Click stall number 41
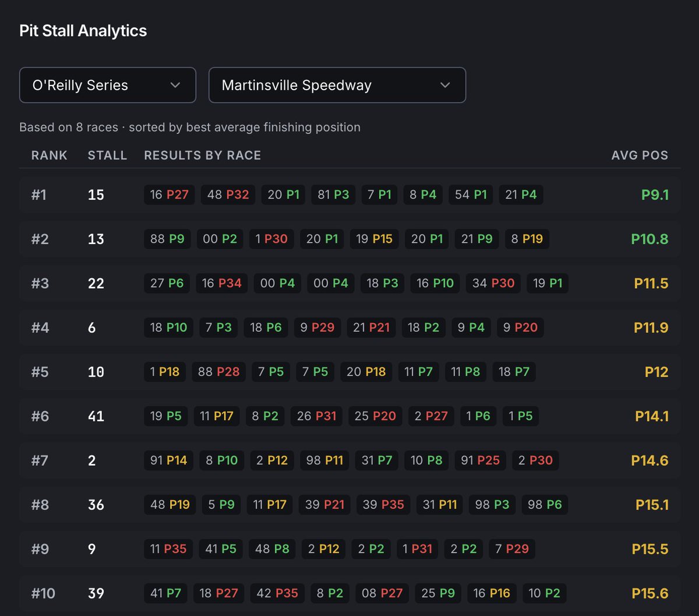 (96, 416)
